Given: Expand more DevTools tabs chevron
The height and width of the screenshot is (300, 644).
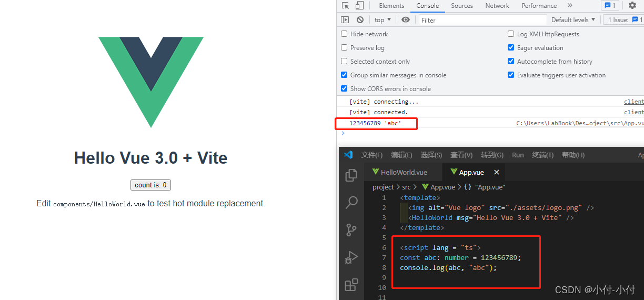Looking at the screenshot, I should click(570, 6).
